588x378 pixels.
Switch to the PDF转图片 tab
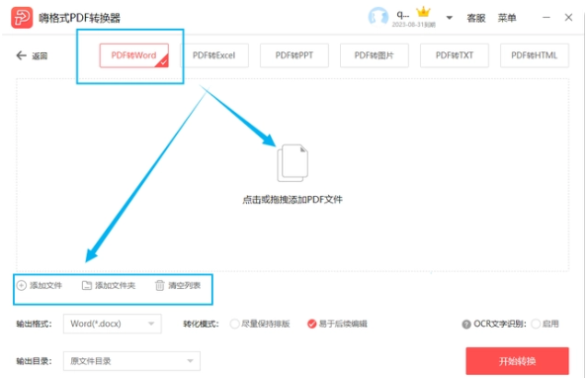[375, 55]
